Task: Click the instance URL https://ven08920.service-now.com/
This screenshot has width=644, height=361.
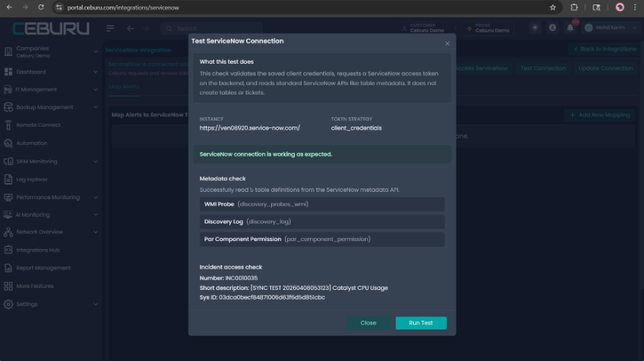Action: pyautogui.click(x=250, y=128)
